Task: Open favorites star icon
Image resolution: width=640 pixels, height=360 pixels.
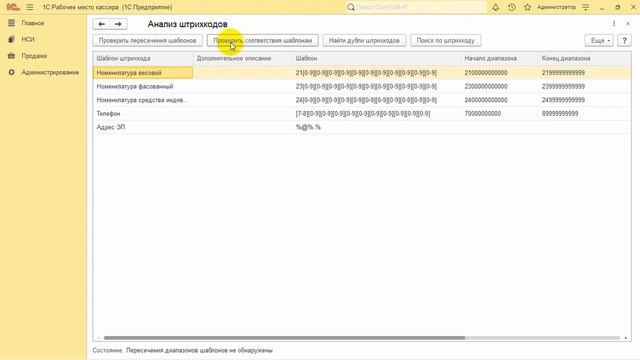Action: 527,7
